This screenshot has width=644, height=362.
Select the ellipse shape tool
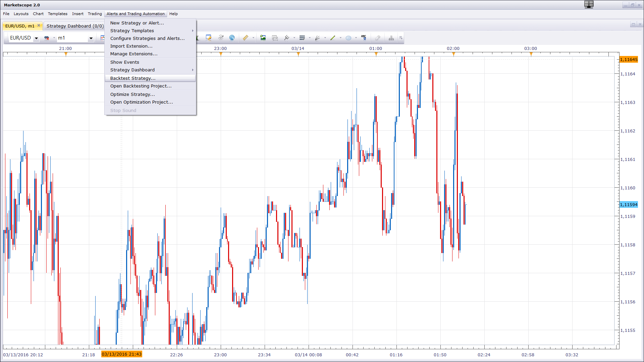(348, 38)
